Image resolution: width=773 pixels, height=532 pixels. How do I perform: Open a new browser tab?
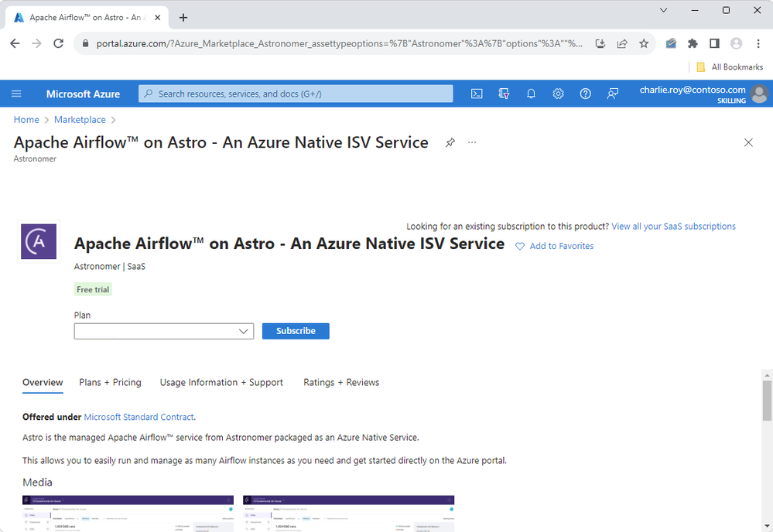183,18
